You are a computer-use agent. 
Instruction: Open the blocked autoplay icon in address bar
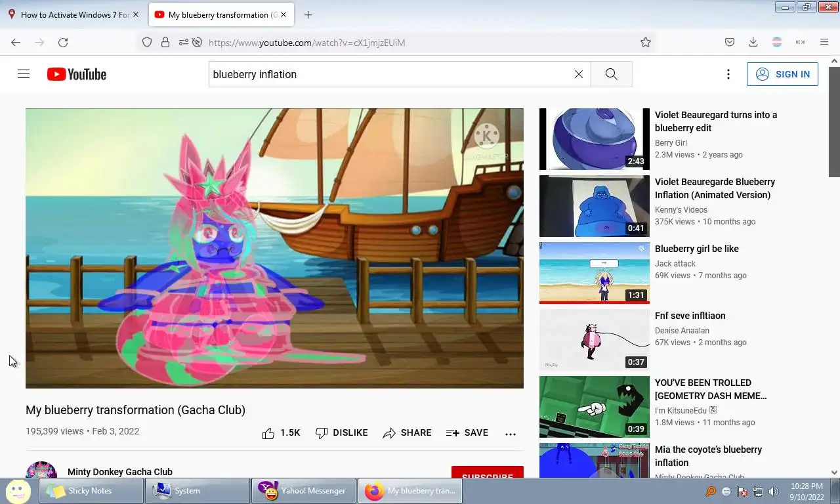[197, 42]
